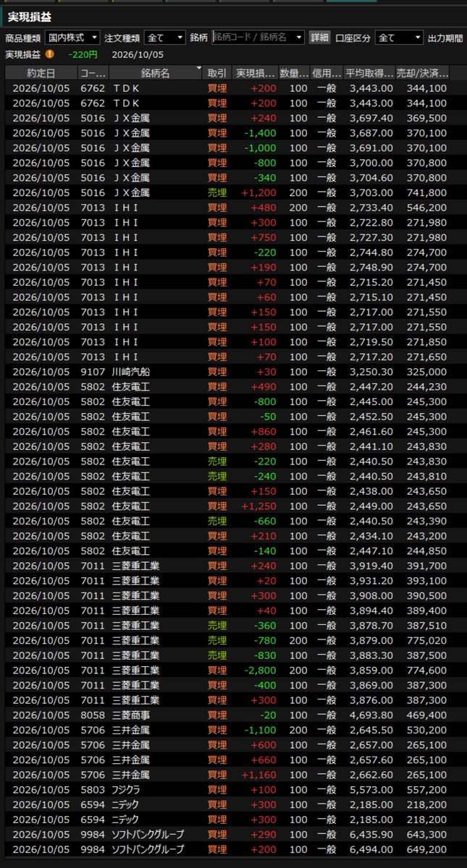Click the -220円 realized total value
This screenshot has height=868, width=467.
point(84,54)
